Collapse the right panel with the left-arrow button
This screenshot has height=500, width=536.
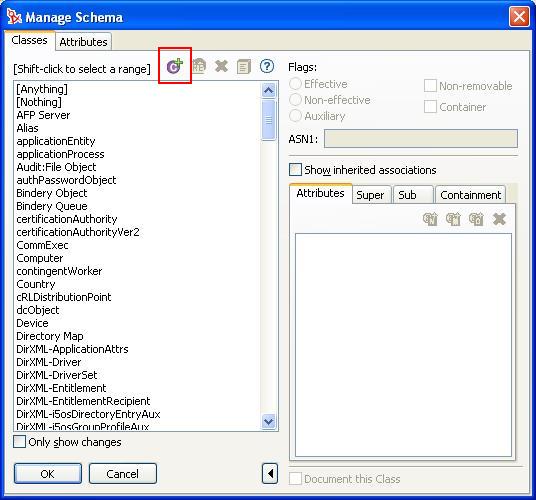pos(270,474)
